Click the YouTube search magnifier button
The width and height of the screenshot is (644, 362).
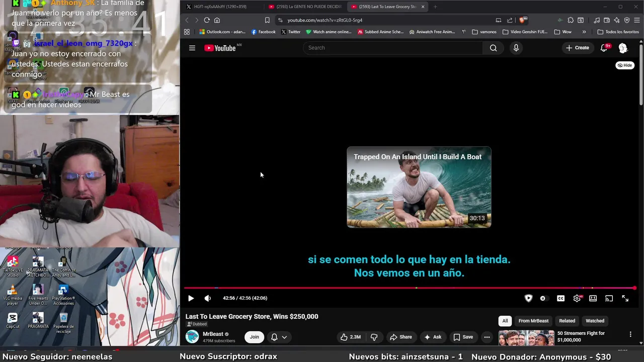click(493, 48)
